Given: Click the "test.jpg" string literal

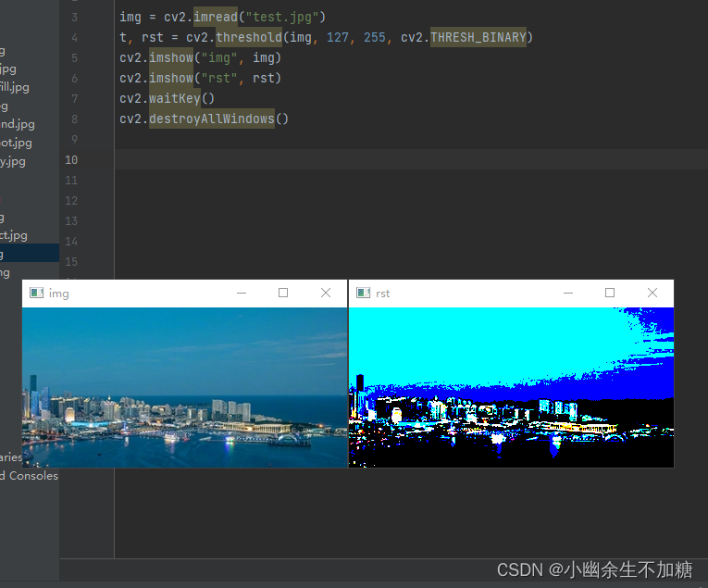Looking at the screenshot, I should [282, 18].
